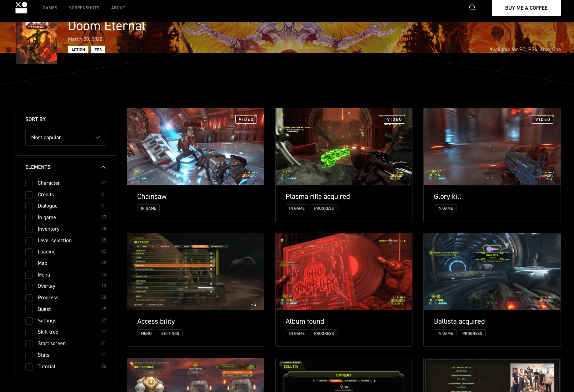Image resolution: width=574 pixels, height=392 pixels.
Task: Open the Battlemode screenshot thumbnail
Action: coord(196,375)
